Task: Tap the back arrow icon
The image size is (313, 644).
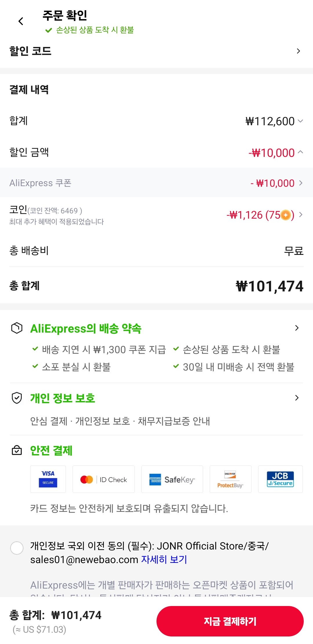Action: [21, 21]
